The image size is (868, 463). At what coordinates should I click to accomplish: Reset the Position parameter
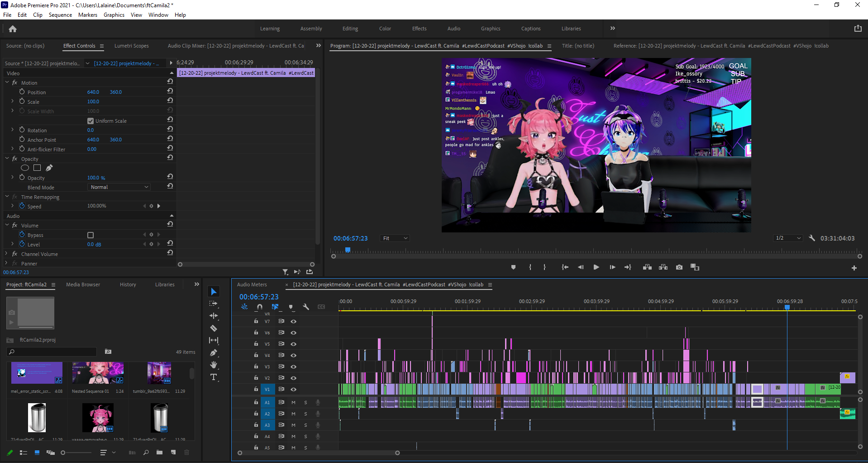(170, 91)
